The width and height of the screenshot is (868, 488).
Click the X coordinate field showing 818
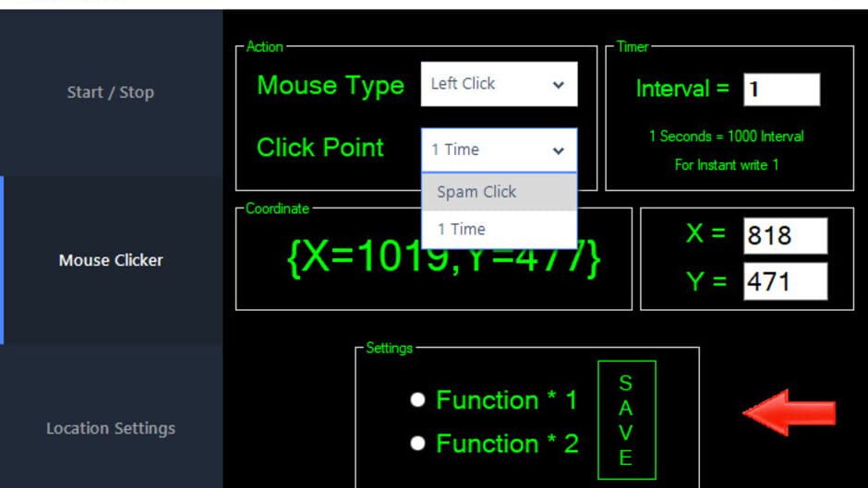coord(785,236)
